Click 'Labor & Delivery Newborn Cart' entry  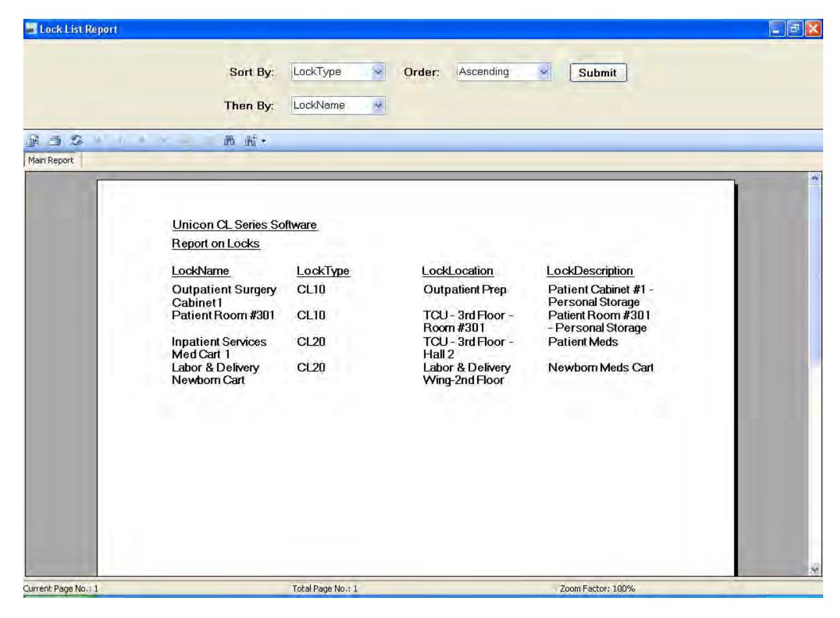pos(215,374)
